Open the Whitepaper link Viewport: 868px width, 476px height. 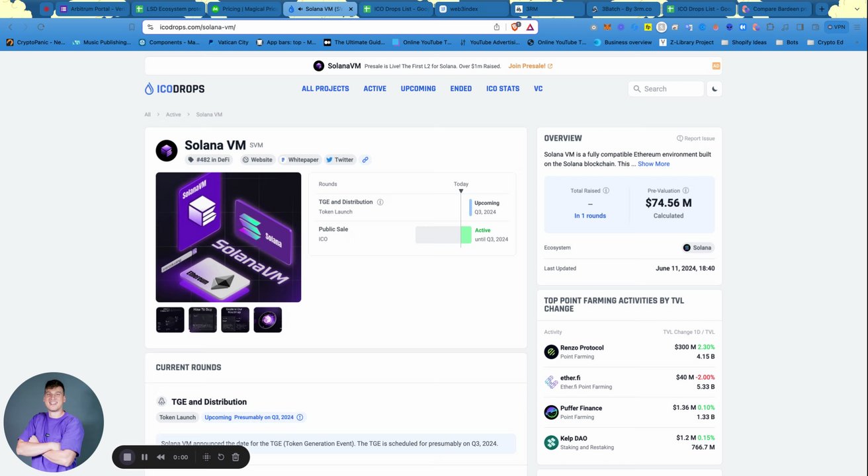coord(300,159)
